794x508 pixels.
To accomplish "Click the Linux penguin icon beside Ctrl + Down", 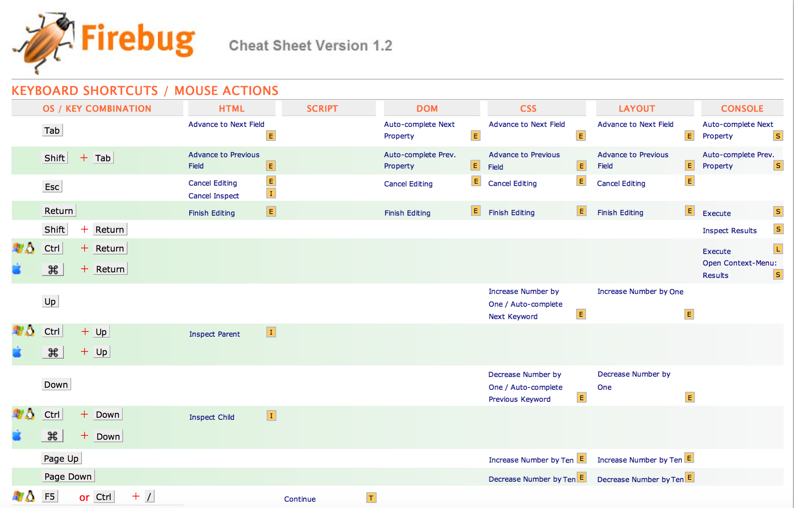I will pos(30,414).
